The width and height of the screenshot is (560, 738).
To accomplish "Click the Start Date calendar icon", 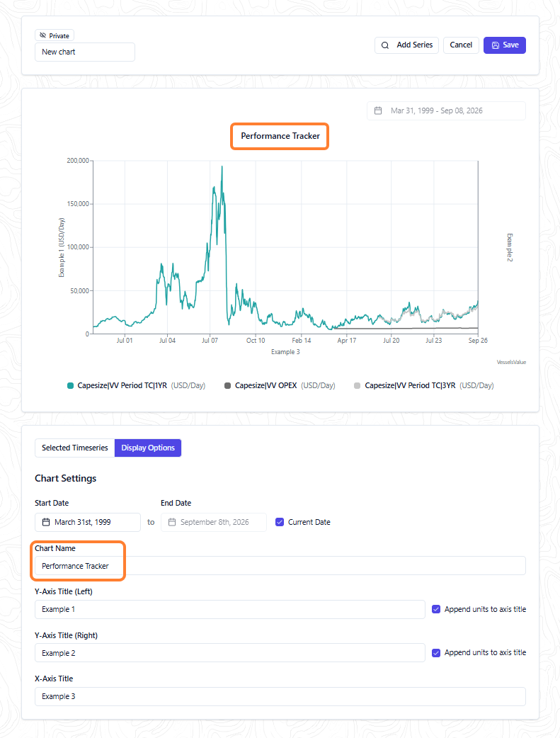I will click(46, 522).
